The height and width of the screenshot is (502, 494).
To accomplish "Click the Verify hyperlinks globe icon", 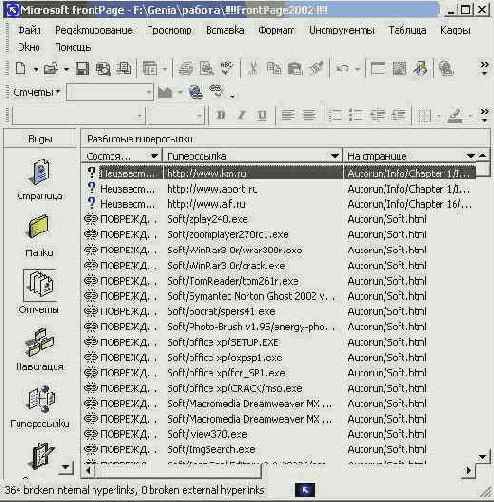I will pos(196,92).
